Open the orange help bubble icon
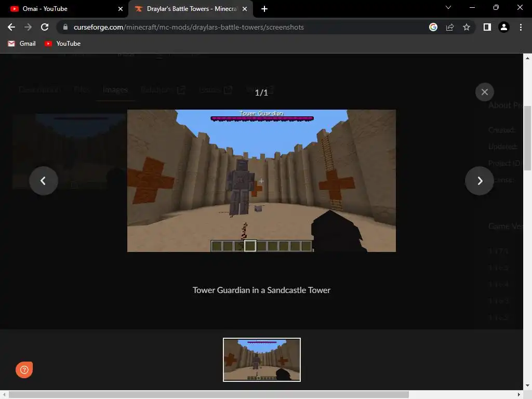This screenshot has height=399, width=532. coord(24,369)
